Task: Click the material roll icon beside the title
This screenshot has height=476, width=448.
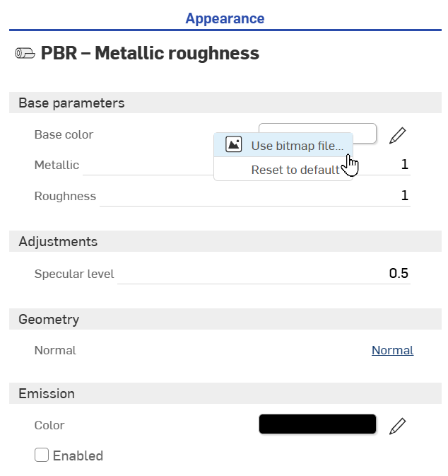Action: (25, 54)
